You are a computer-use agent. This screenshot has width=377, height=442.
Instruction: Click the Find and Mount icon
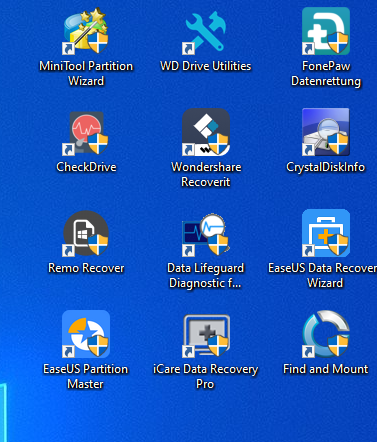point(326,334)
